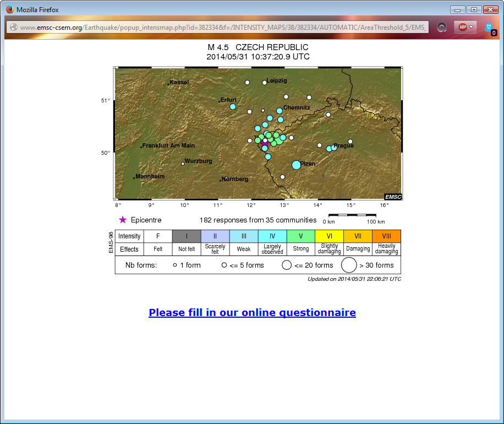
Task: Click the Firefox logo in title bar
Action: click(x=9, y=10)
